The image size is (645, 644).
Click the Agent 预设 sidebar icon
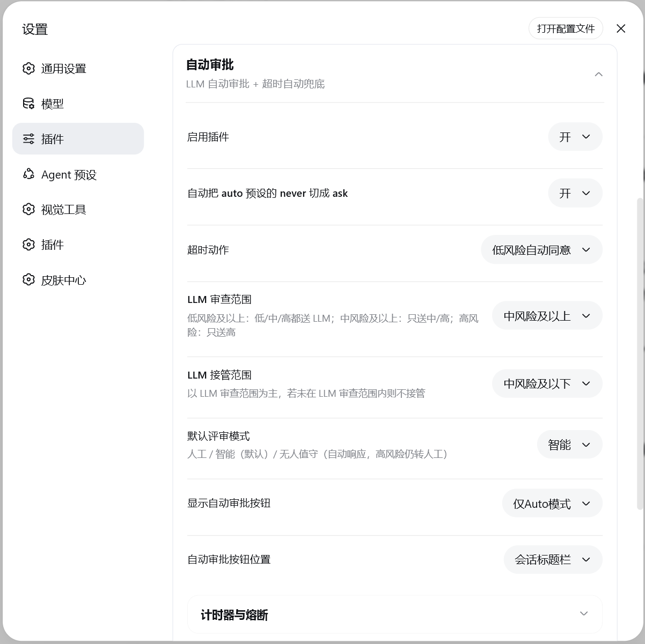(28, 174)
